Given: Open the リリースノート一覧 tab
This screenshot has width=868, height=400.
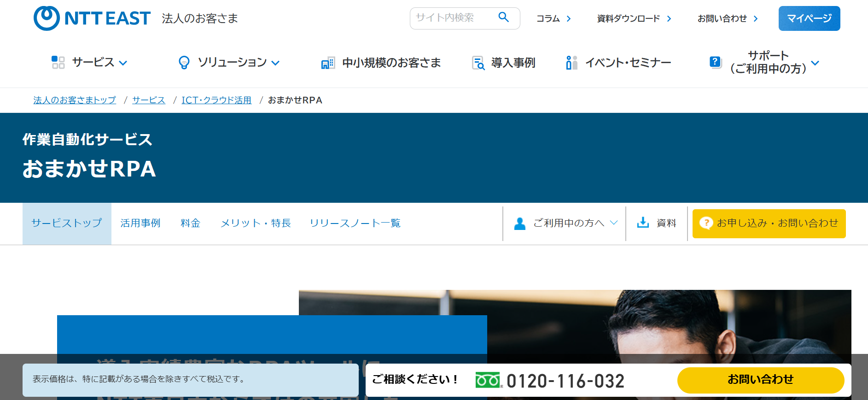Looking at the screenshot, I should click(x=355, y=223).
